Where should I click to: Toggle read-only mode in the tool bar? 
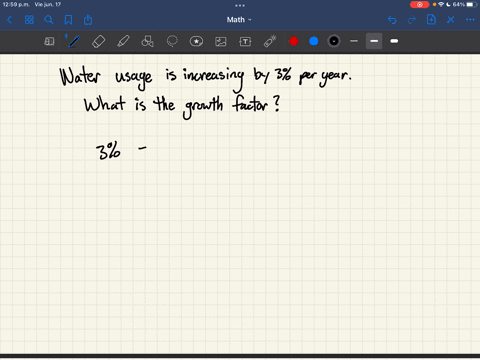point(49,41)
